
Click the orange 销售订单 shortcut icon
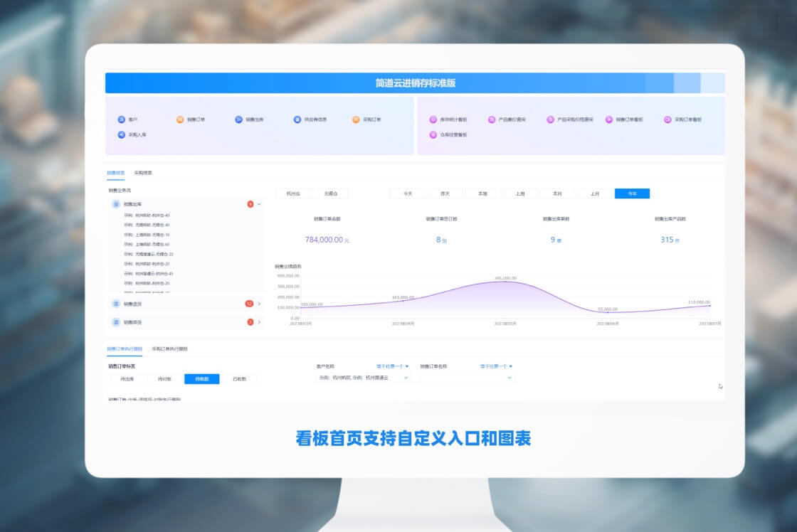(180, 119)
